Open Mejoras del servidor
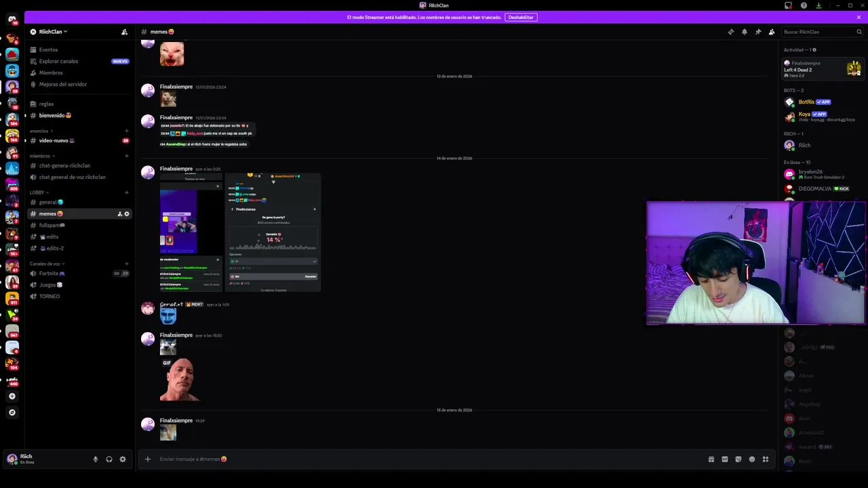Viewport: 868px width, 488px height. 63,84
